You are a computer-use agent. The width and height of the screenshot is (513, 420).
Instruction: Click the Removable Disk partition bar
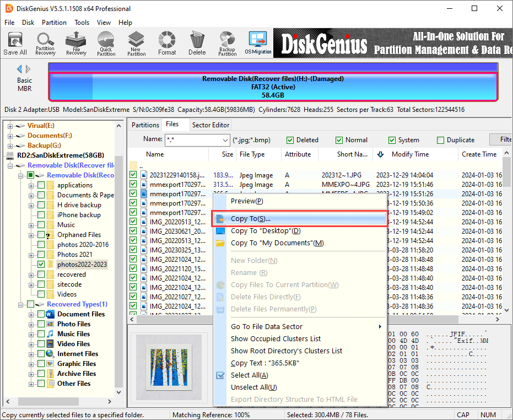point(273,87)
